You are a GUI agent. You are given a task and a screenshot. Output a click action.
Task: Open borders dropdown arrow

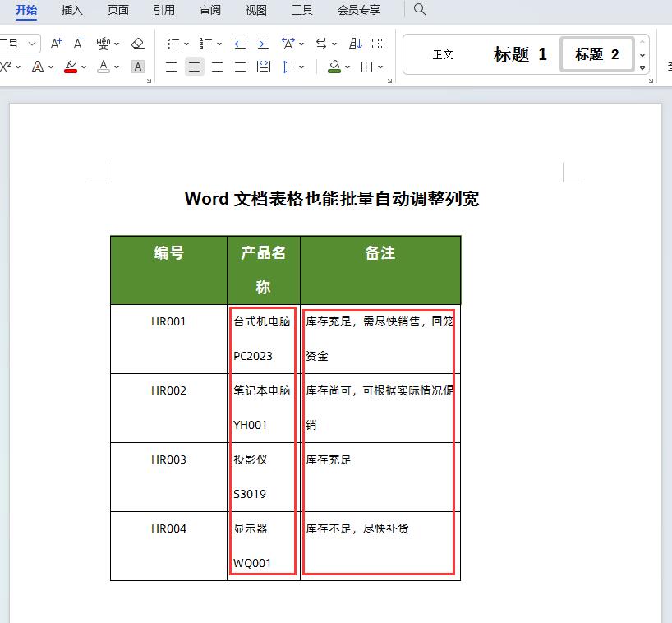(380, 67)
